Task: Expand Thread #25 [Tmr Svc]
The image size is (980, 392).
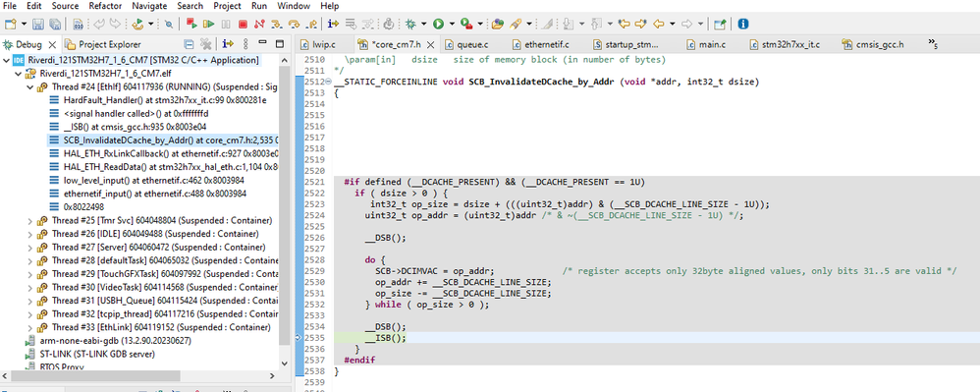Action: click(30, 221)
